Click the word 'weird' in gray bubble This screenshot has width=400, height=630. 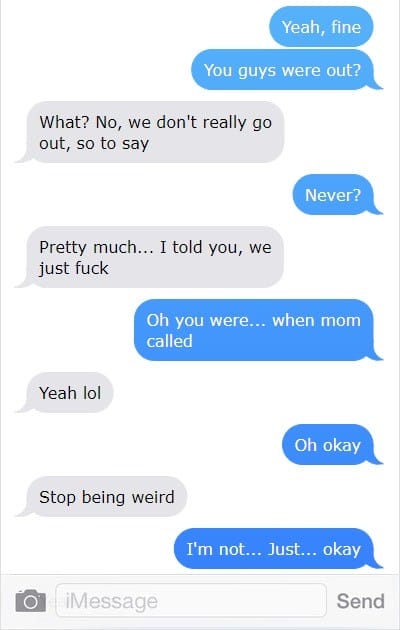(x=153, y=497)
